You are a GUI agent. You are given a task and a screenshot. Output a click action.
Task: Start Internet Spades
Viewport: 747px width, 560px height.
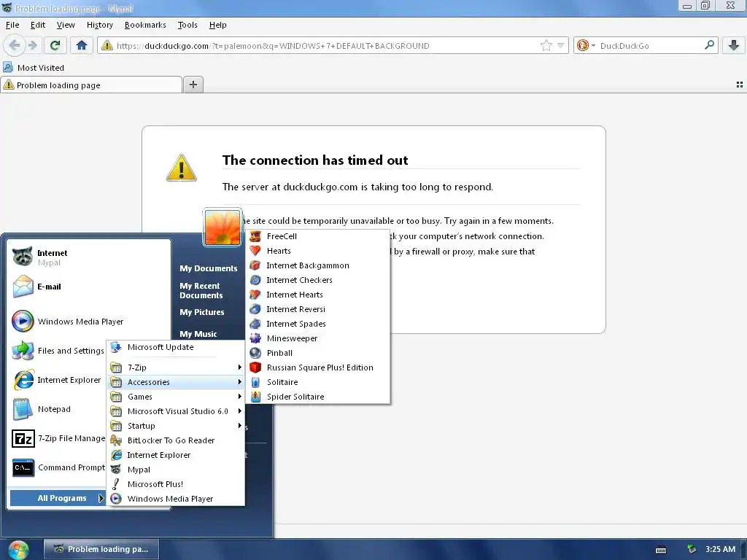coord(318,324)
